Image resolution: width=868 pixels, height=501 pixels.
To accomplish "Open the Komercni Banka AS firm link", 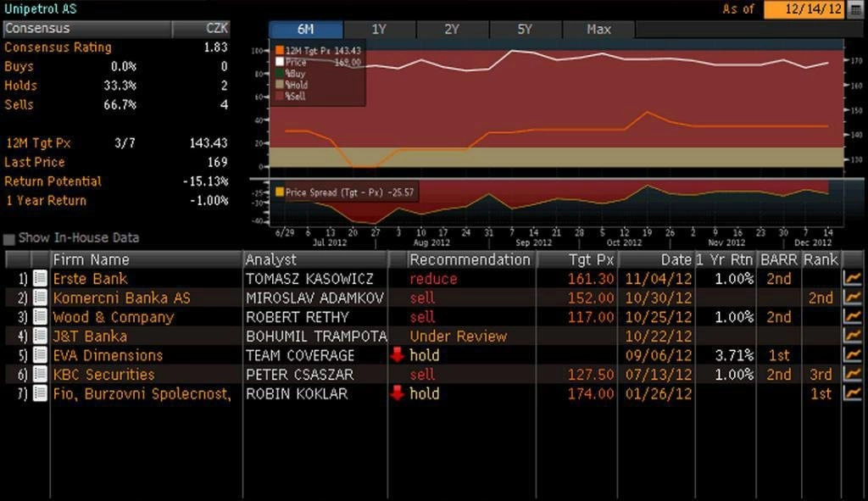I will (x=122, y=298).
